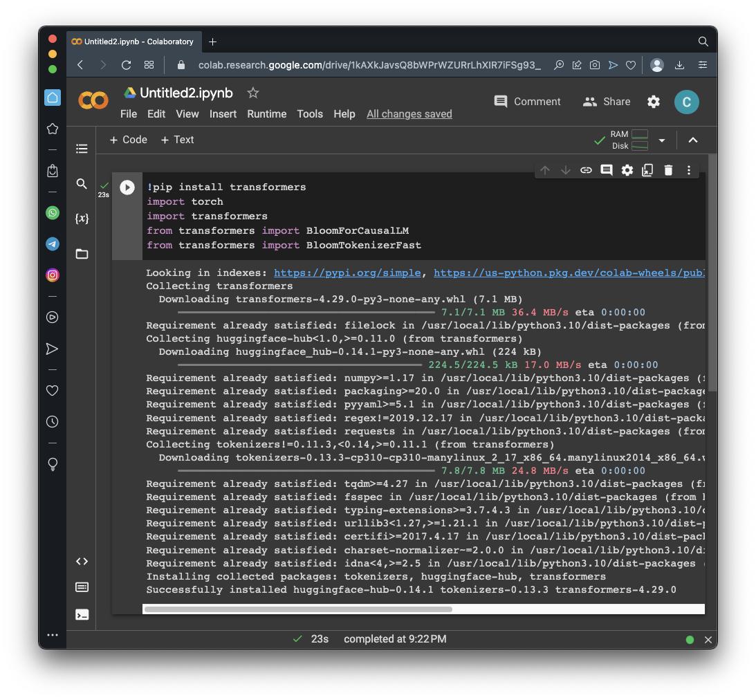The image size is (756, 700).
Task: Run the pip install code cell
Action: (127, 187)
